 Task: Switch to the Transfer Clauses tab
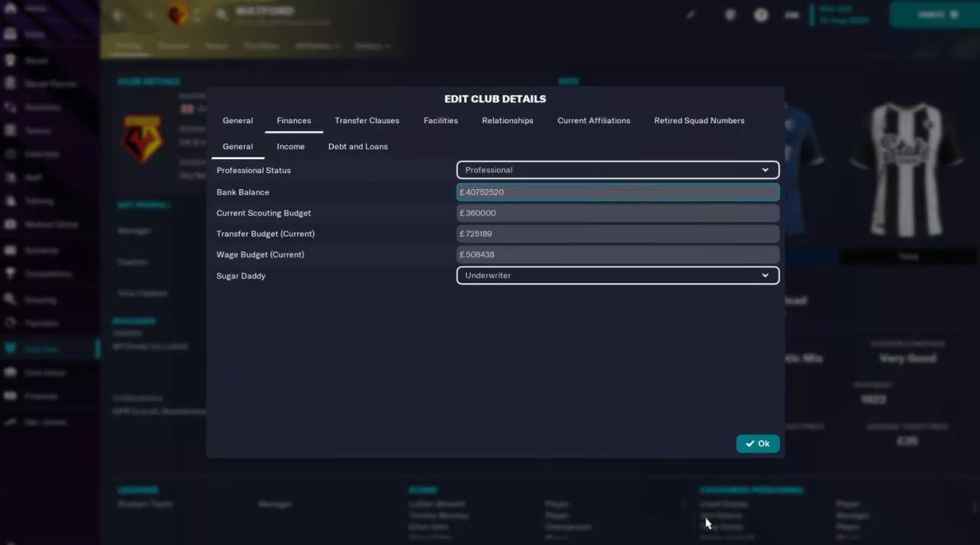367,121
